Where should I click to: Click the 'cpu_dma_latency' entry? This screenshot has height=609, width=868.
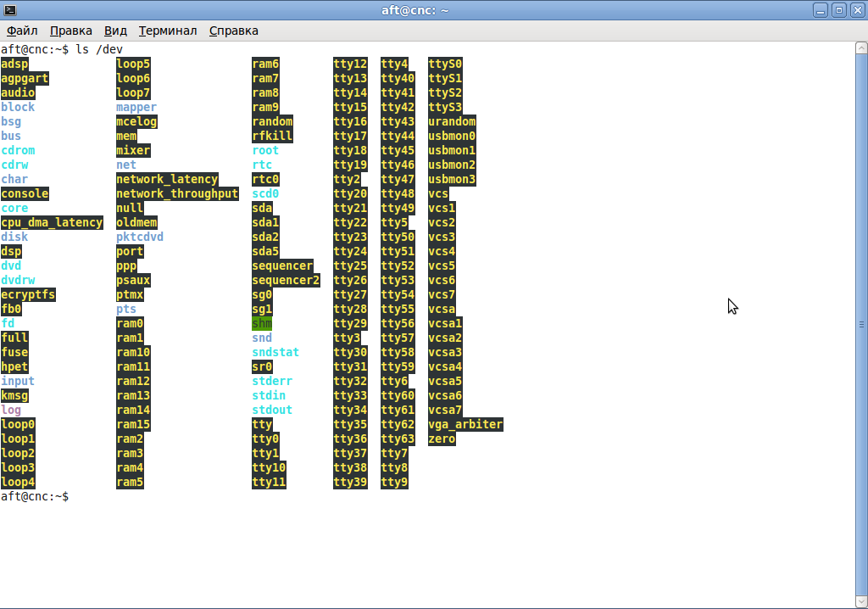tap(52, 222)
